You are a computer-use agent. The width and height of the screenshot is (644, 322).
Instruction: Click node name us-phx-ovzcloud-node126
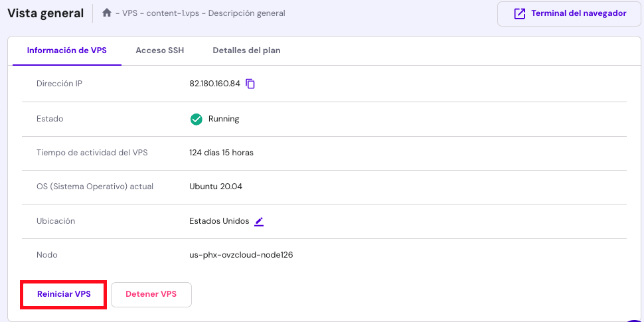[241, 255]
